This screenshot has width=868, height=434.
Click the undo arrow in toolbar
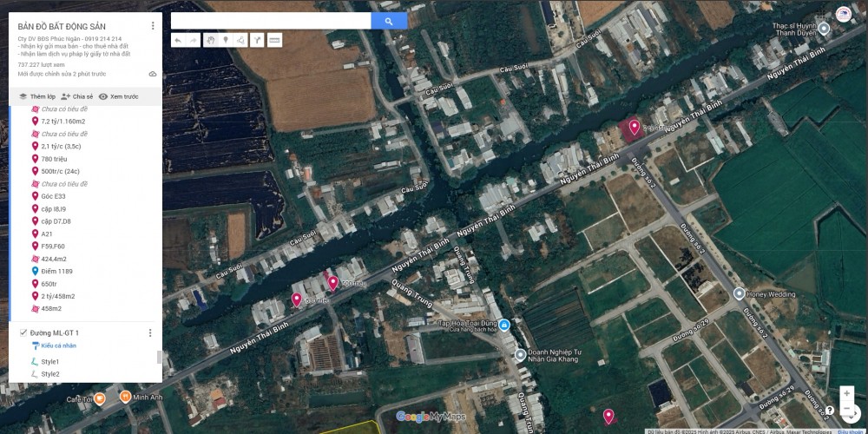[x=177, y=40]
